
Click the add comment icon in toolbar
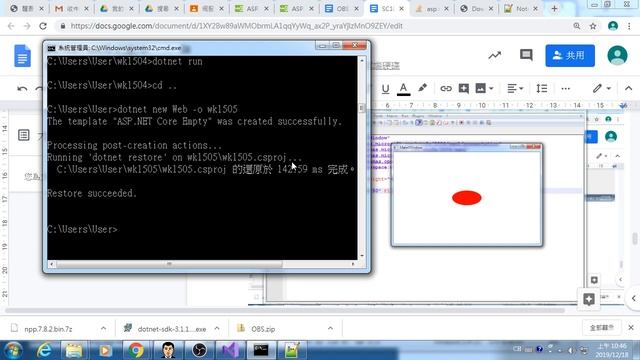464,89
